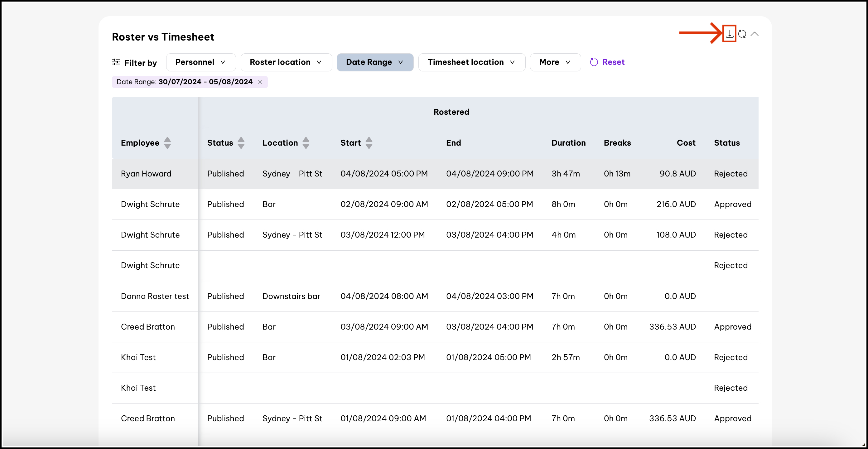Remove the Date Range filter chip
868x449 pixels.
tap(260, 82)
